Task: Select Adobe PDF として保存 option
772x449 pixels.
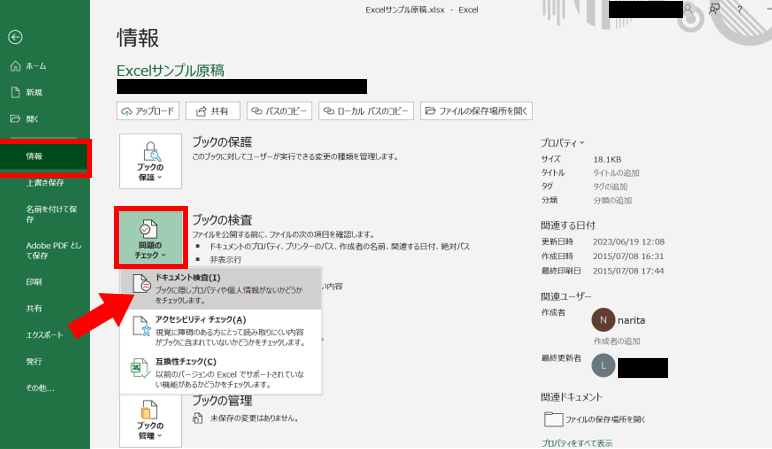Action: [53, 250]
